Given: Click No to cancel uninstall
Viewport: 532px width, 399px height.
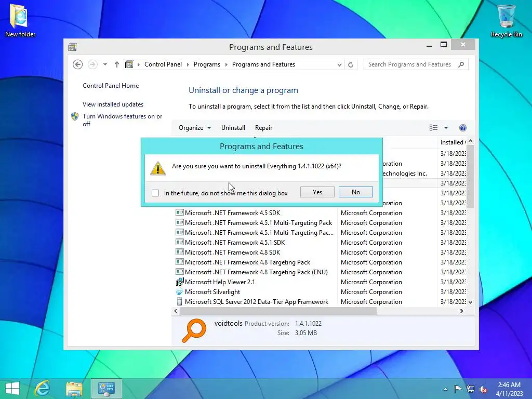Looking at the screenshot, I should [x=355, y=192].
